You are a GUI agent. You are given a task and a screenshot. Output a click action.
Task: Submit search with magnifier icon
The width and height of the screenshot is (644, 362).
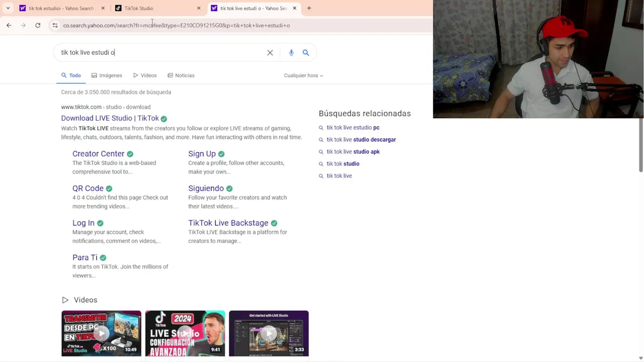[306, 52]
